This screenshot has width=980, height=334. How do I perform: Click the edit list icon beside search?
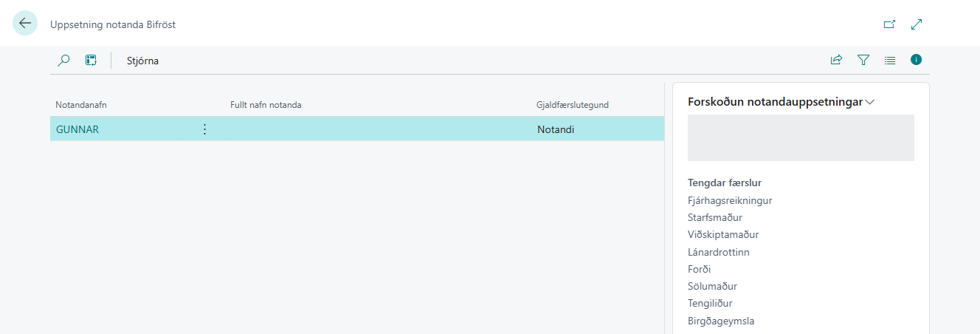pos(91,61)
